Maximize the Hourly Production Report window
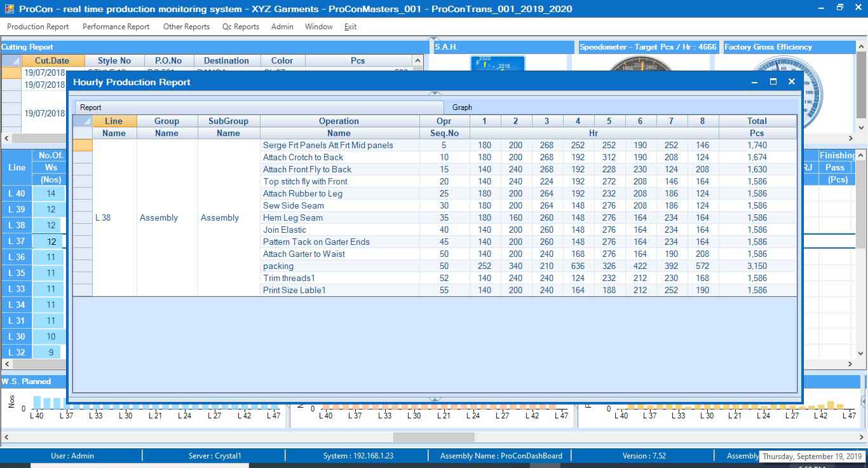The width and height of the screenshot is (868, 468). tap(773, 82)
